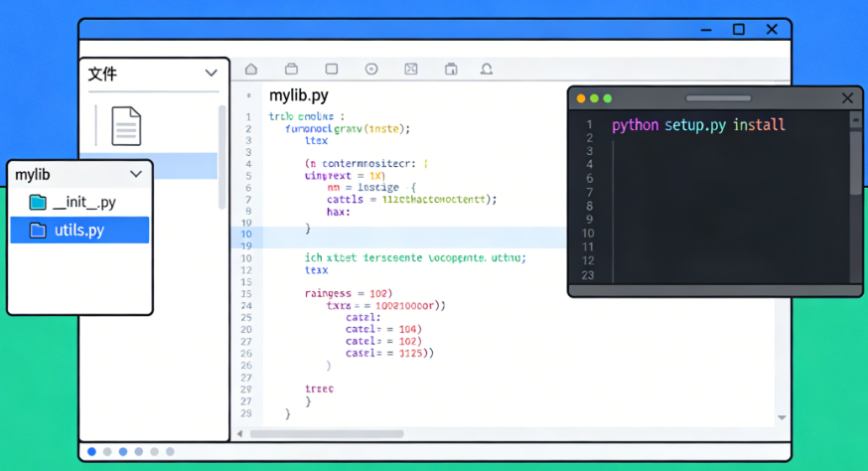Click the editor horizontal scrollbar thumb
This screenshot has width=868, height=471.
click(x=327, y=434)
